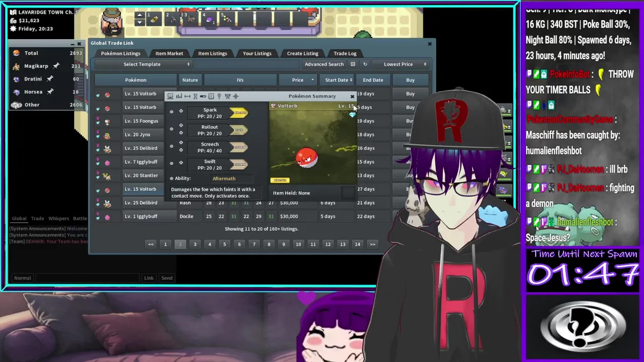Open the Lowest Price sort dropdown
Screen dimensions: 644x362
401,64
